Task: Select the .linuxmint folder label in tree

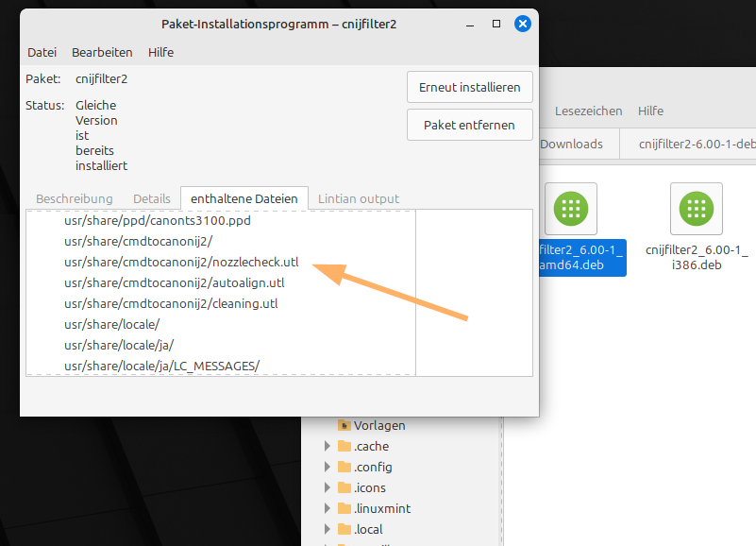Action: click(382, 508)
